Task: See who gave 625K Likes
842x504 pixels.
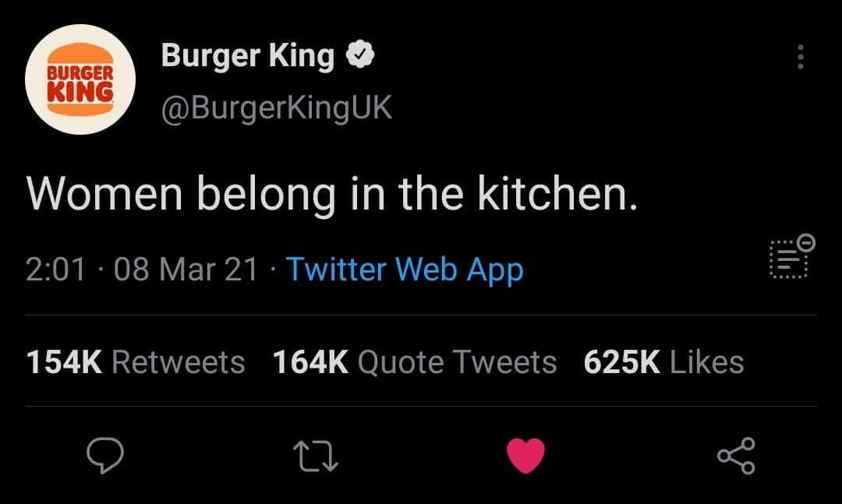Action: tap(663, 361)
